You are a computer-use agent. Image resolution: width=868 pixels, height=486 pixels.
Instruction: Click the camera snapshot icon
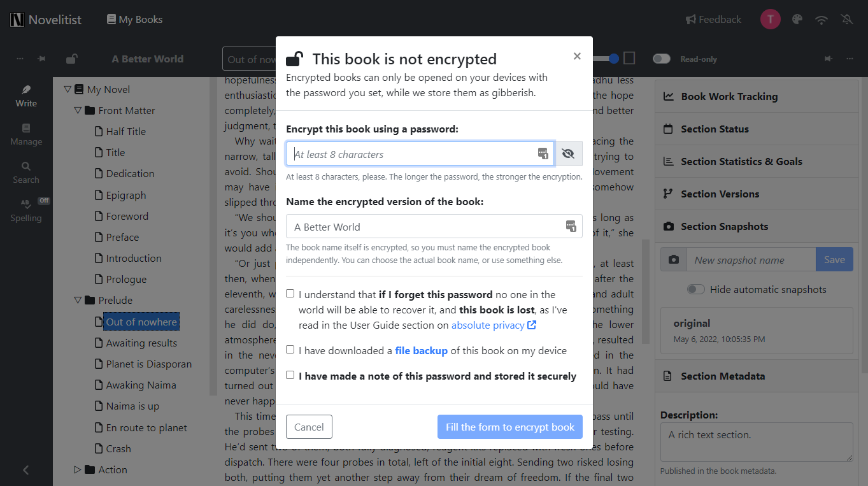[x=674, y=260]
